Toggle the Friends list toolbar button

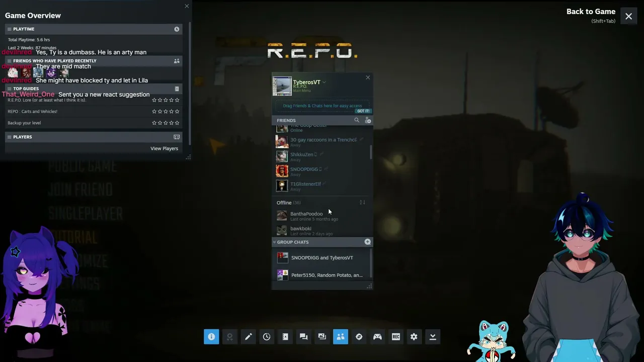click(341, 337)
